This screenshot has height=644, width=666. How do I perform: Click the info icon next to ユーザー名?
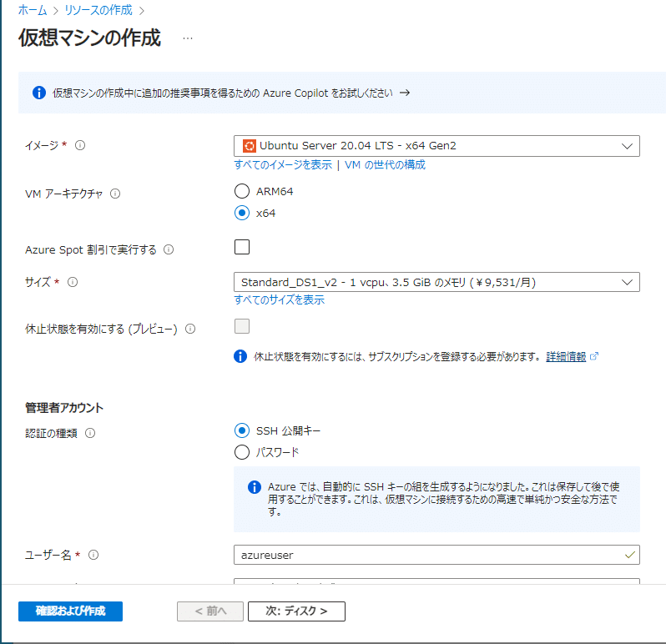(x=93, y=555)
